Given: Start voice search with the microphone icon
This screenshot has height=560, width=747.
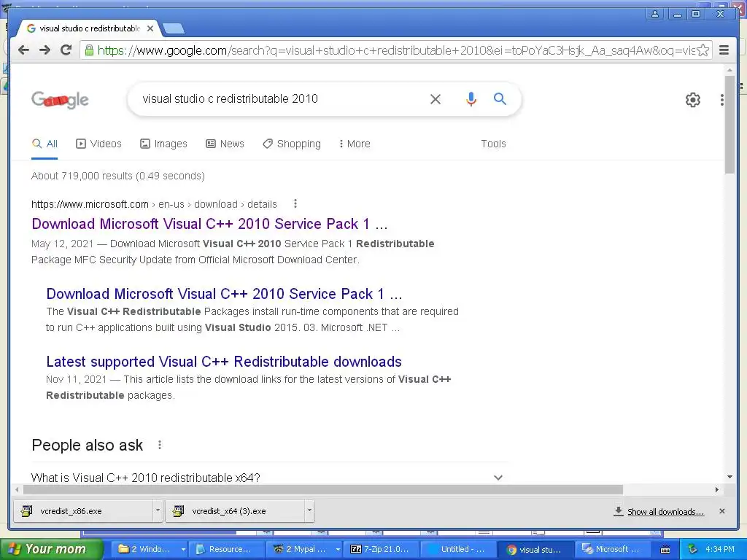Looking at the screenshot, I should (x=471, y=99).
